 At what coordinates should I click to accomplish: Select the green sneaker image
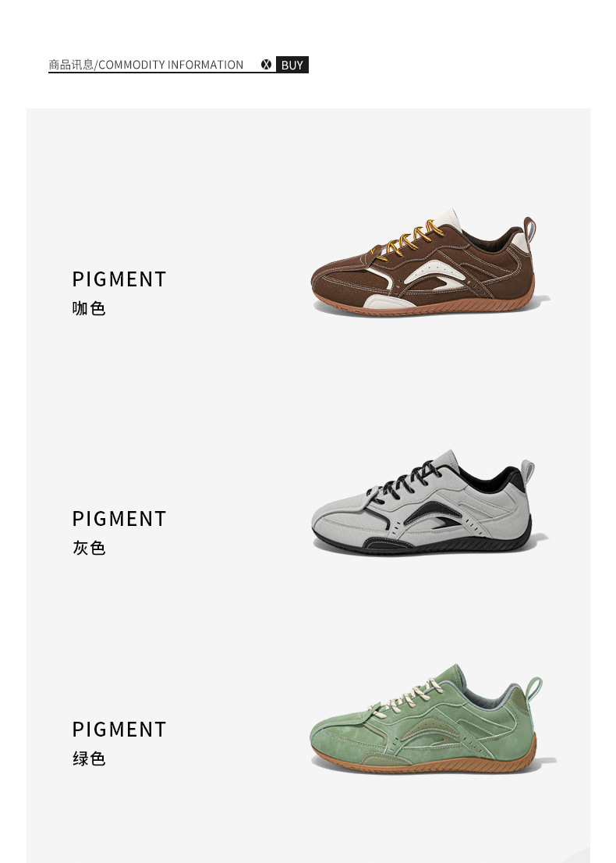click(x=432, y=718)
